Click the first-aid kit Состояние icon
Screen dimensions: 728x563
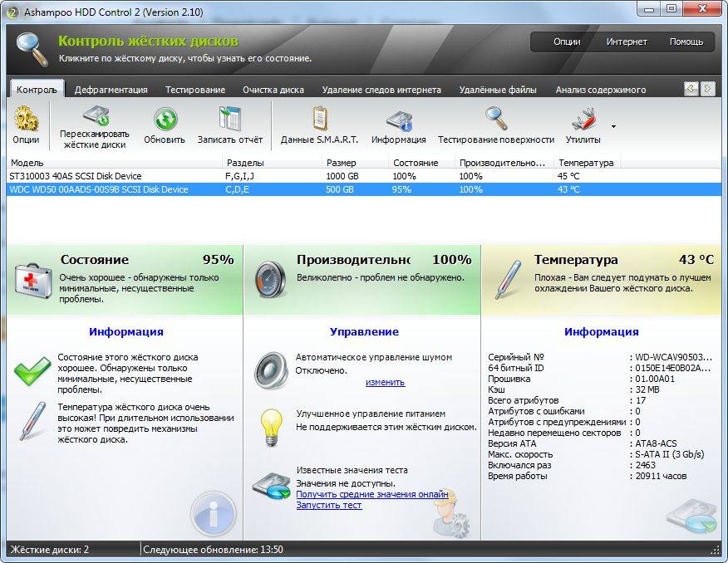click(x=33, y=281)
